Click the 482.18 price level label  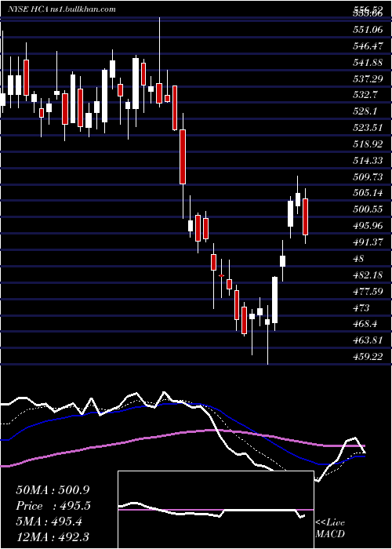pyautogui.click(x=368, y=274)
